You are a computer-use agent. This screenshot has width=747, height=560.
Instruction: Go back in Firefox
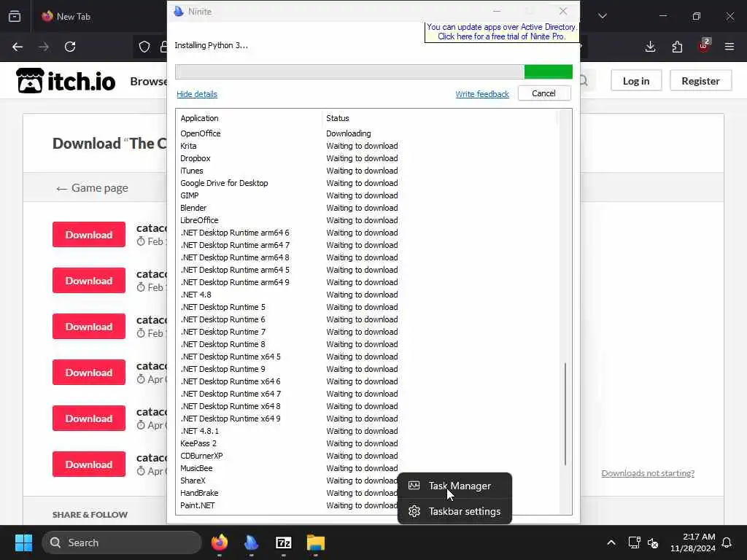(18, 47)
